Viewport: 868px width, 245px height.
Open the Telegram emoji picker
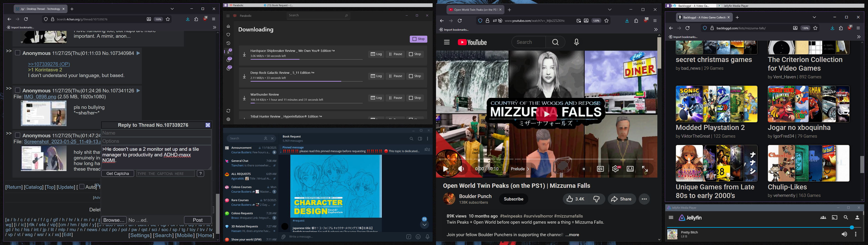pos(418,237)
